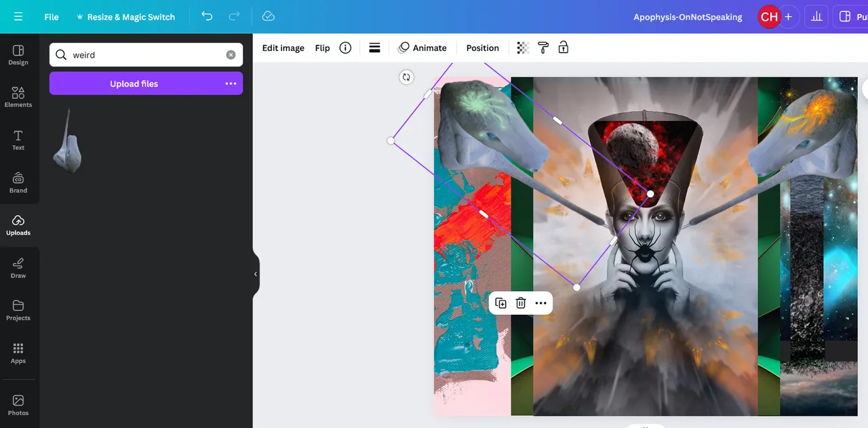Click the Animate button
This screenshot has height=428, width=868.
[x=422, y=48]
